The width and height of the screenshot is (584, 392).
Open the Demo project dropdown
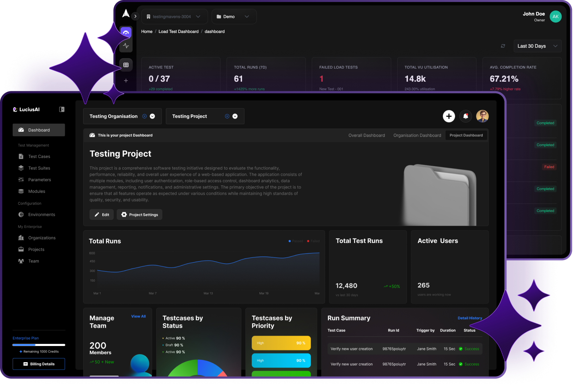(234, 16)
